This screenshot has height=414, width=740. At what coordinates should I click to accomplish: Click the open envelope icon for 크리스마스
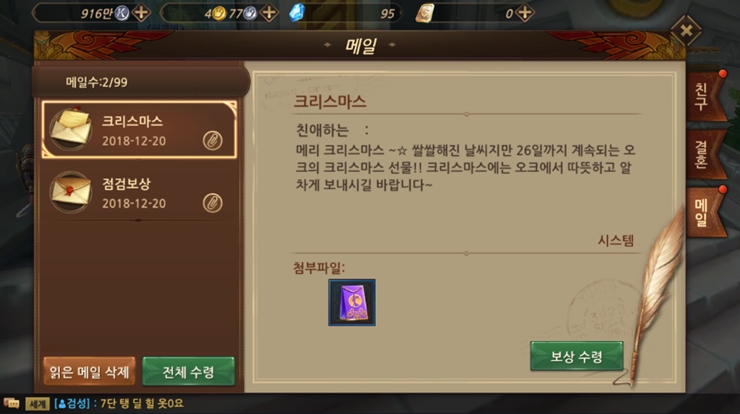[71, 128]
